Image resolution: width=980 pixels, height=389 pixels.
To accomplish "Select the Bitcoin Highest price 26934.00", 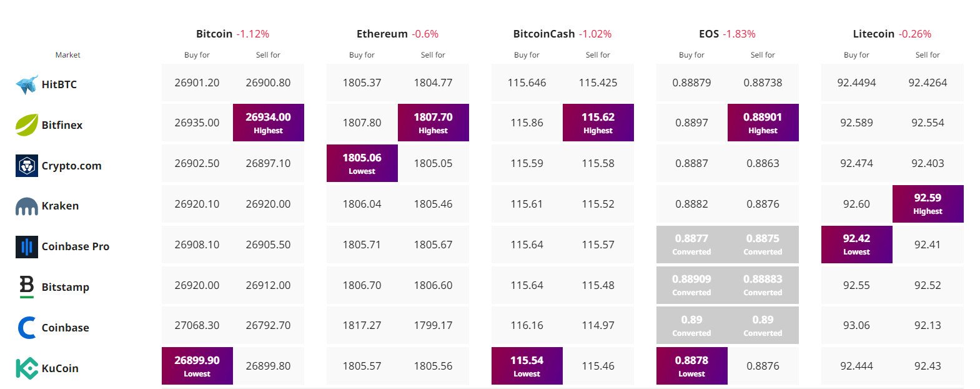I will pyautogui.click(x=268, y=123).
